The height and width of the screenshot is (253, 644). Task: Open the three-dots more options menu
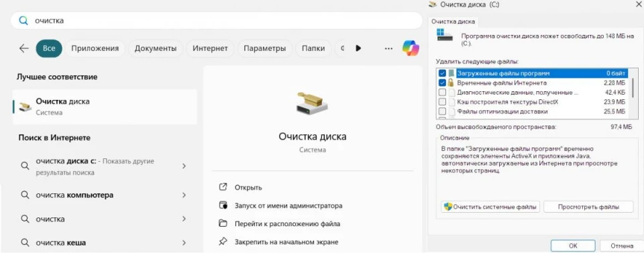pos(388,48)
